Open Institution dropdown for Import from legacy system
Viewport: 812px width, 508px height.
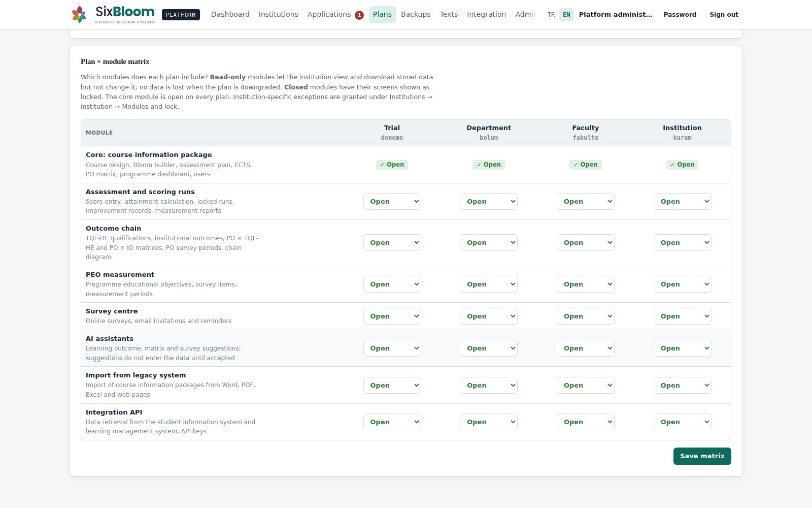click(x=682, y=385)
